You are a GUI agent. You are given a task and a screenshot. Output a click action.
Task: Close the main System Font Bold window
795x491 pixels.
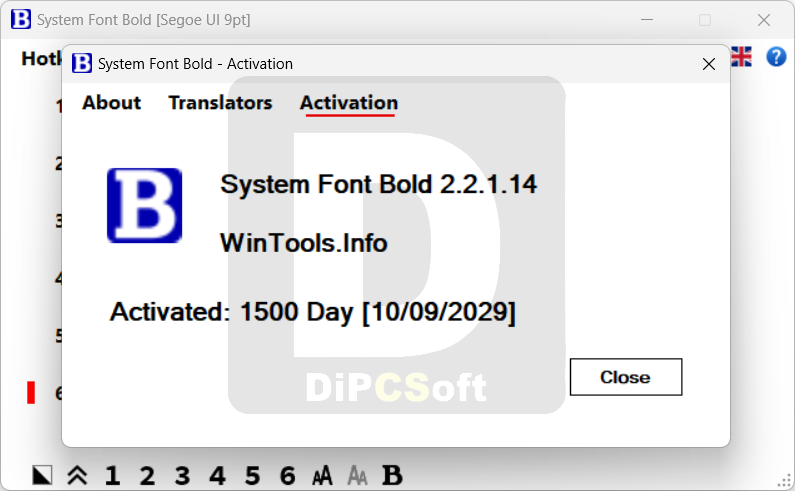(x=764, y=20)
